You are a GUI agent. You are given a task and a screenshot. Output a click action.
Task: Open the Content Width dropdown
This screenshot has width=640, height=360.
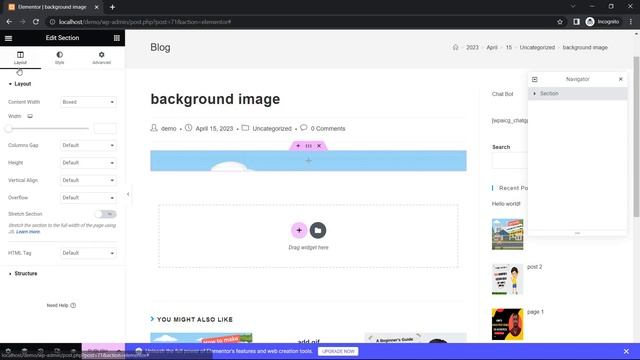(x=88, y=102)
